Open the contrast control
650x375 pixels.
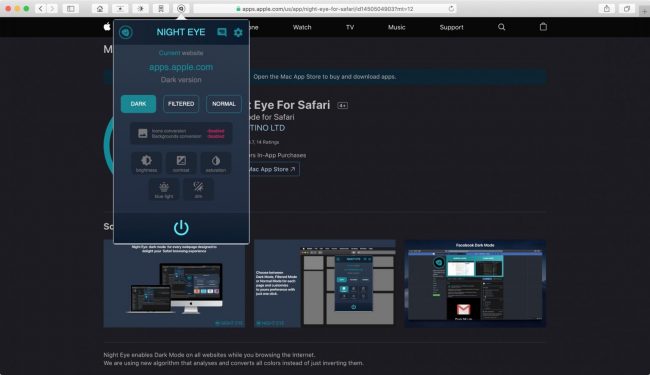tap(181, 163)
